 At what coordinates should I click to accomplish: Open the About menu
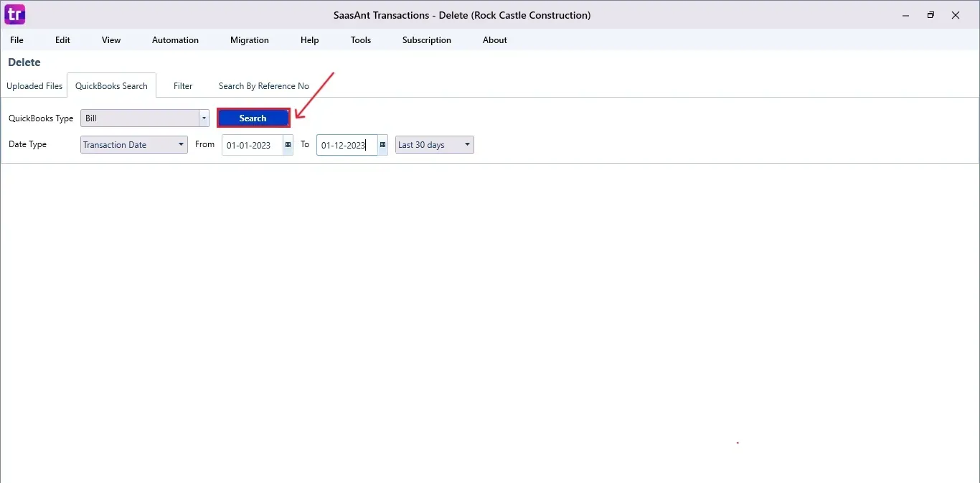(x=495, y=40)
